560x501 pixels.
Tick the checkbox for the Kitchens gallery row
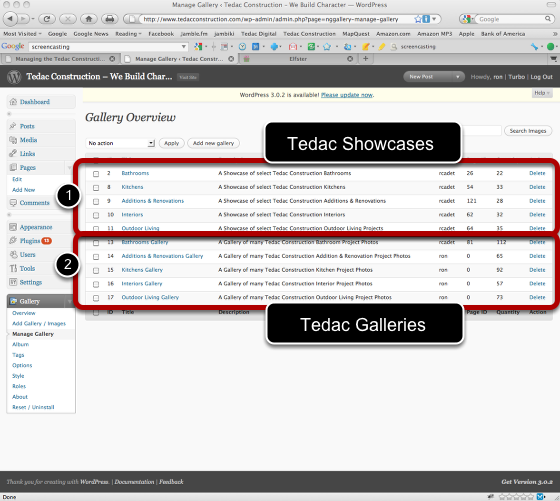96,187
